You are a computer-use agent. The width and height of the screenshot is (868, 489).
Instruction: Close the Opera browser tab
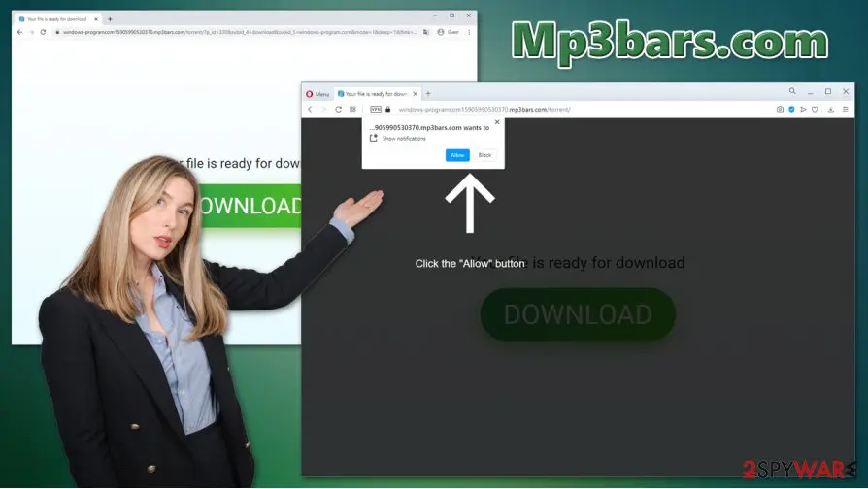(x=416, y=94)
